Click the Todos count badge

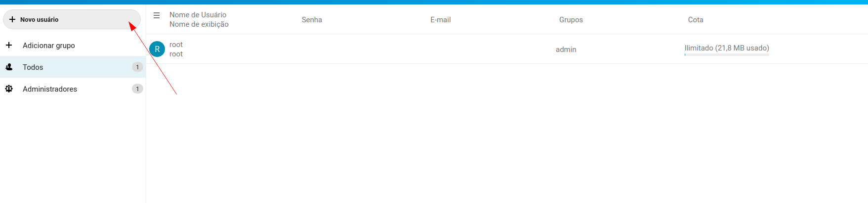pos(137,67)
